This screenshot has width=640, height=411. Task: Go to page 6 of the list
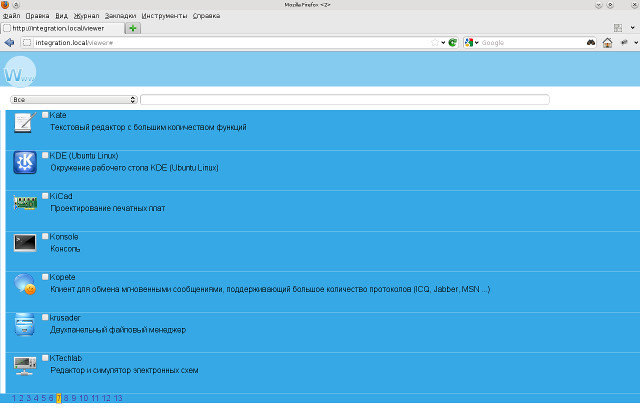51,398
